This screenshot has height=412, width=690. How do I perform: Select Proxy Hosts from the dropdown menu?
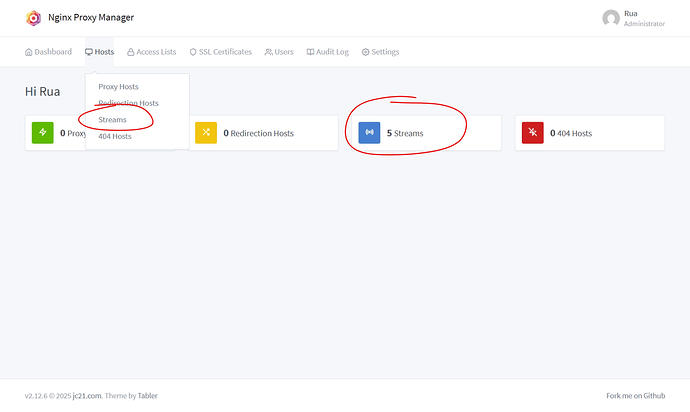click(118, 87)
